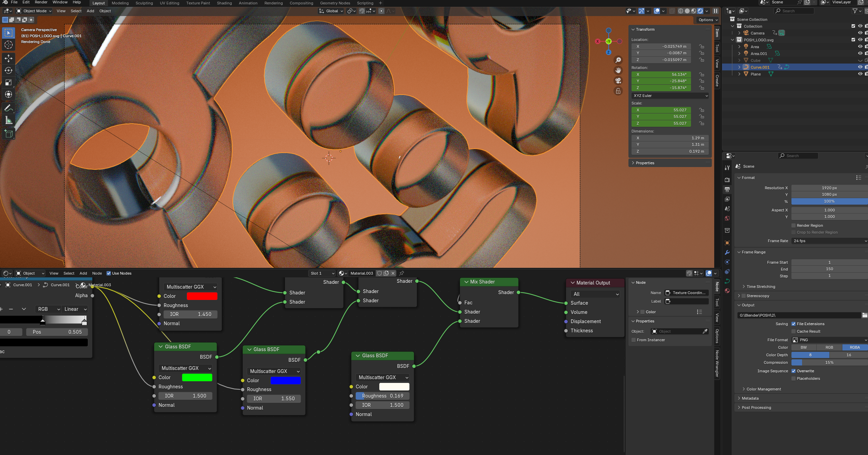Viewport: 868px width, 455px height.
Task: Open the World properties tab icon
Action: click(727, 218)
